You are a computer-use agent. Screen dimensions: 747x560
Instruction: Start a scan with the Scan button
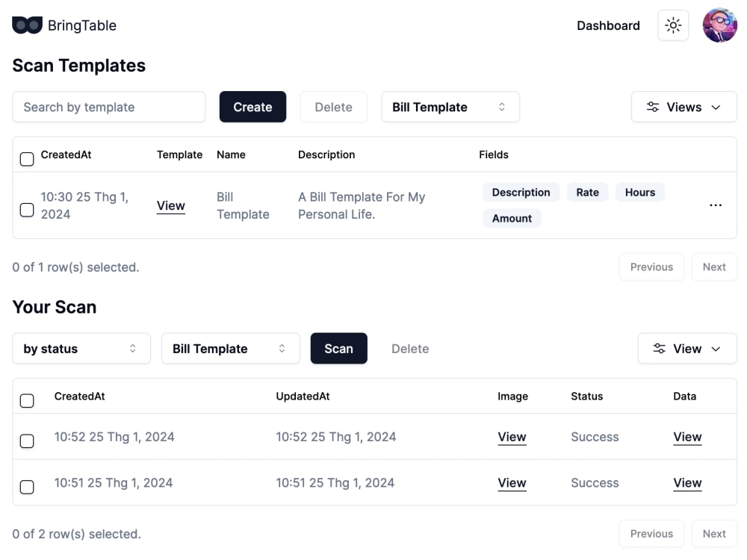coord(339,348)
